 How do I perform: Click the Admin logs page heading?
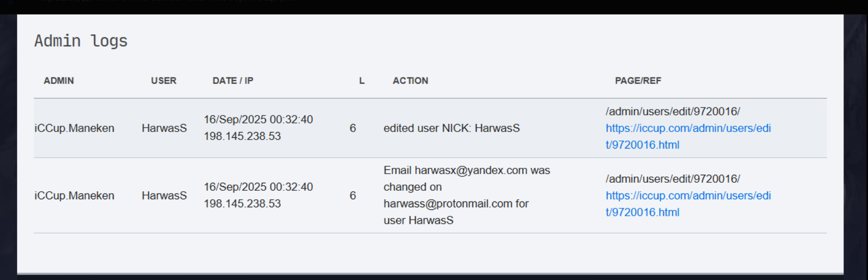(81, 41)
